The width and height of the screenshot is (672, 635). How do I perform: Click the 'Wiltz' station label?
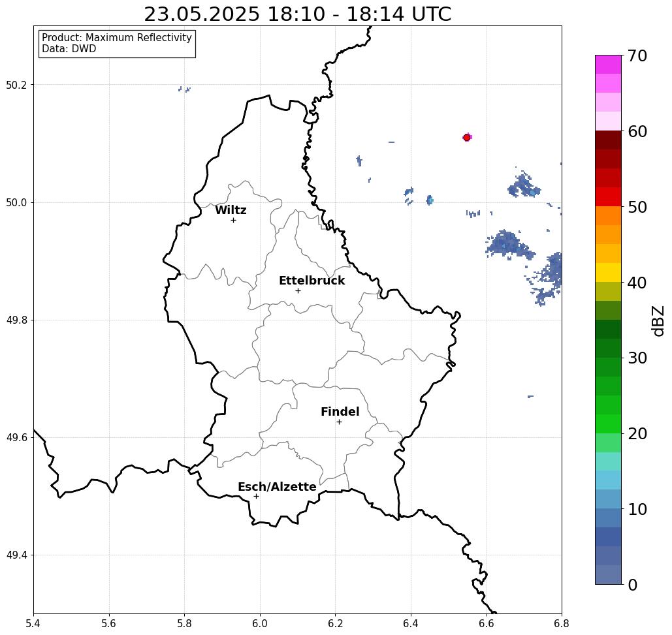[x=231, y=210]
